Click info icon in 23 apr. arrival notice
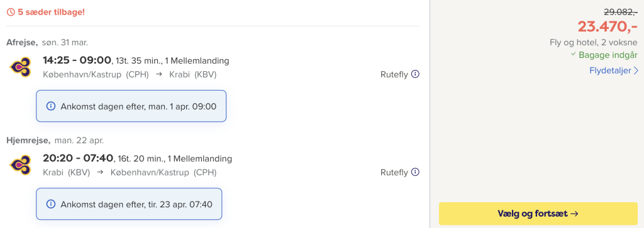The image size is (644, 228). click(51, 203)
